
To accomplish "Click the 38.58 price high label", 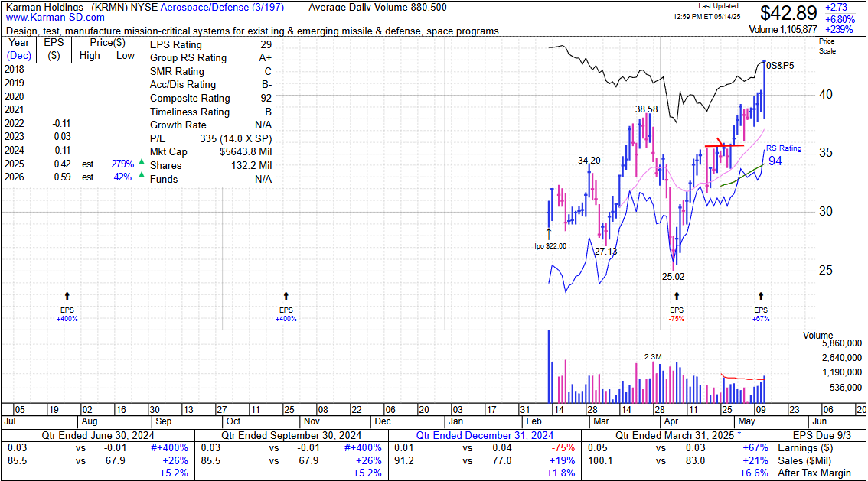I will (x=647, y=109).
